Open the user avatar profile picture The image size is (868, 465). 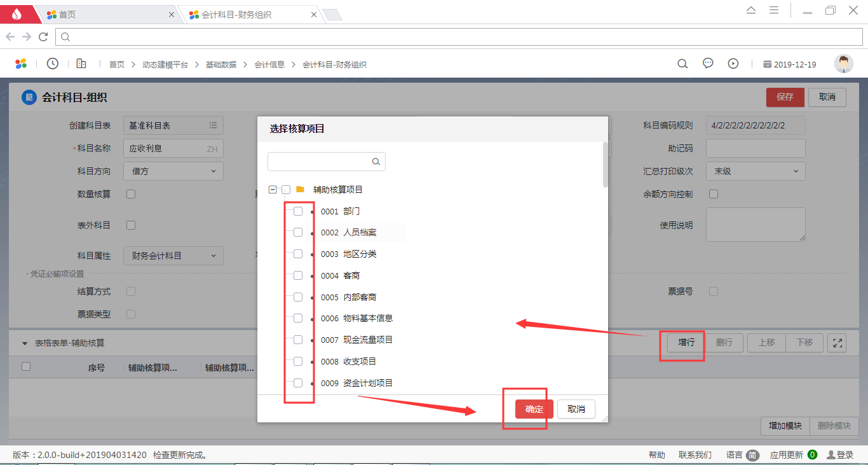pos(843,64)
